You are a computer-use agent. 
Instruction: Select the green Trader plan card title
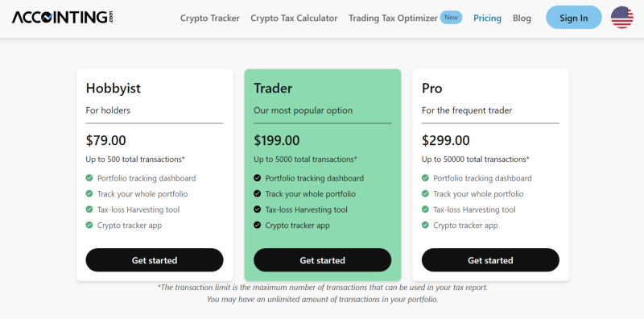click(x=273, y=89)
